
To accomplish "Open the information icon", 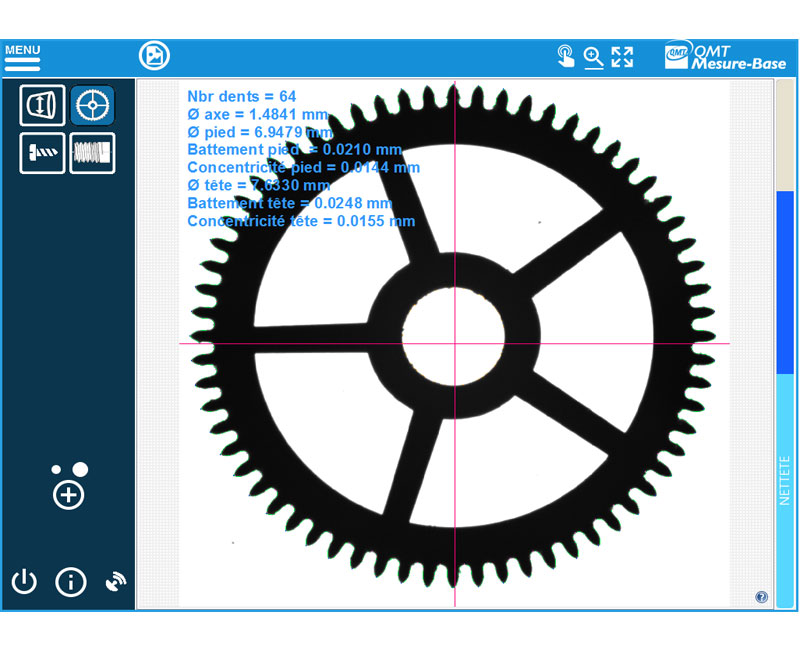I will tap(70, 582).
